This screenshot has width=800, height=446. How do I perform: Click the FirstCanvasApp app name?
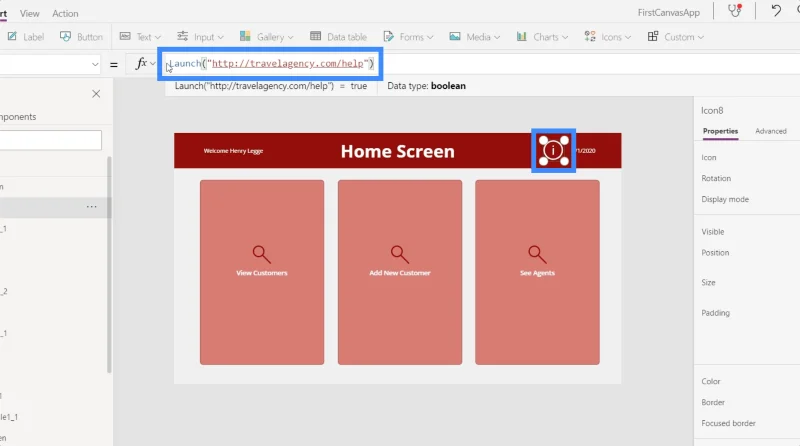point(668,13)
